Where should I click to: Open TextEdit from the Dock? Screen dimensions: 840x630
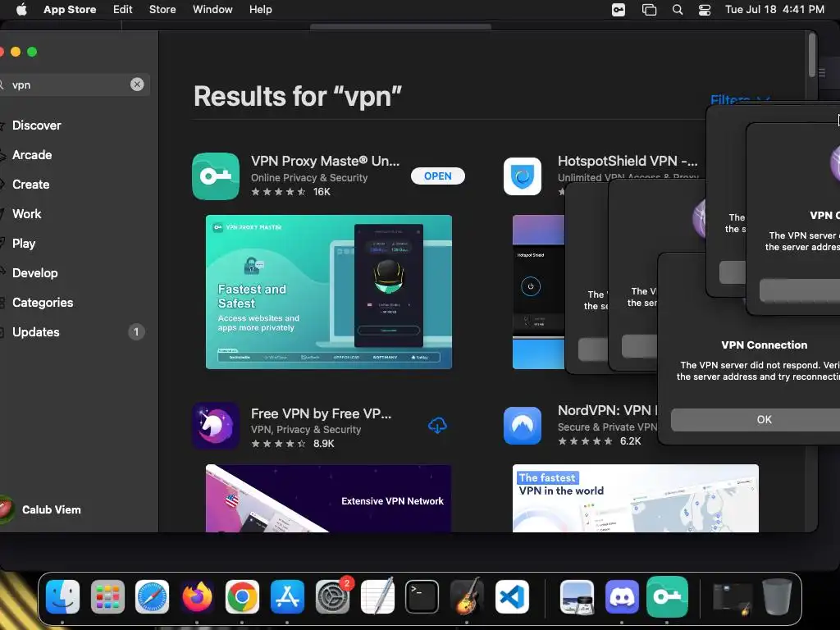[377, 596]
